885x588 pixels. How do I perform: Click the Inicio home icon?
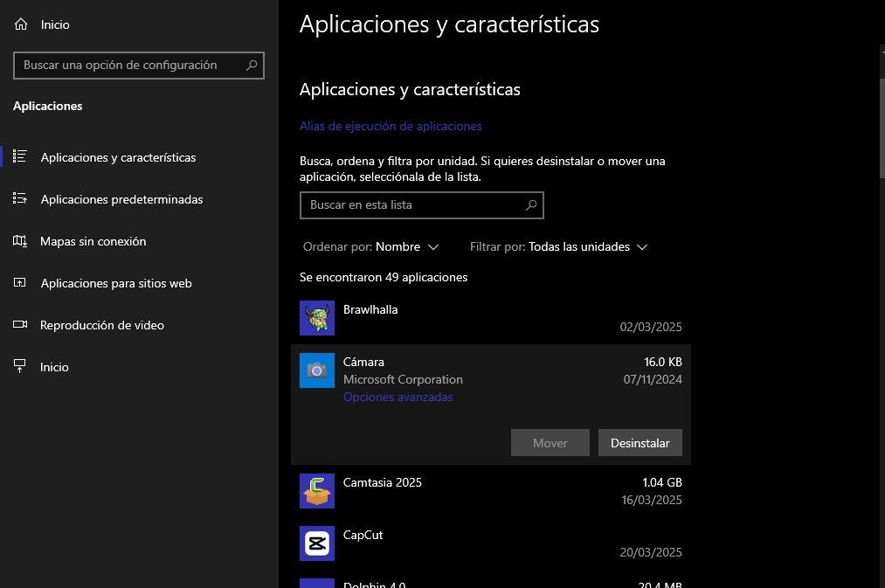(x=21, y=24)
